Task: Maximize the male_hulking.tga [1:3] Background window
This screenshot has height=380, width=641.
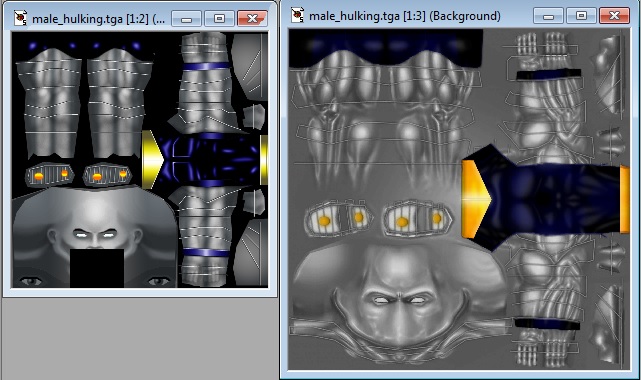Action: click(x=581, y=16)
